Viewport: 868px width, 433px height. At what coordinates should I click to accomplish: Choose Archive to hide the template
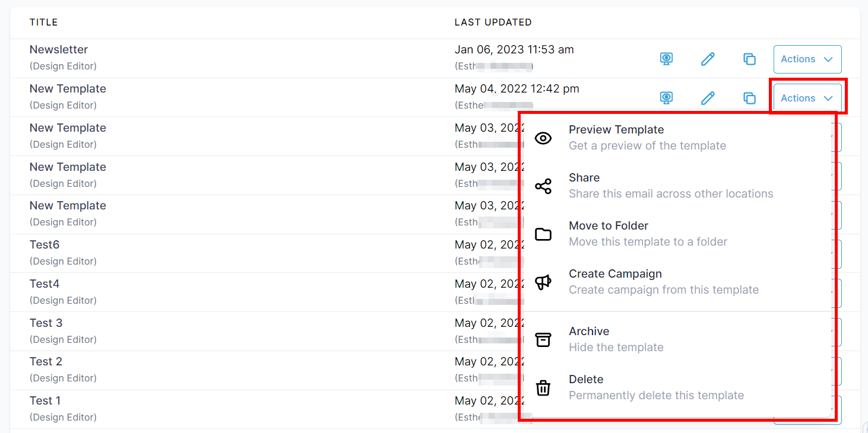click(589, 332)
